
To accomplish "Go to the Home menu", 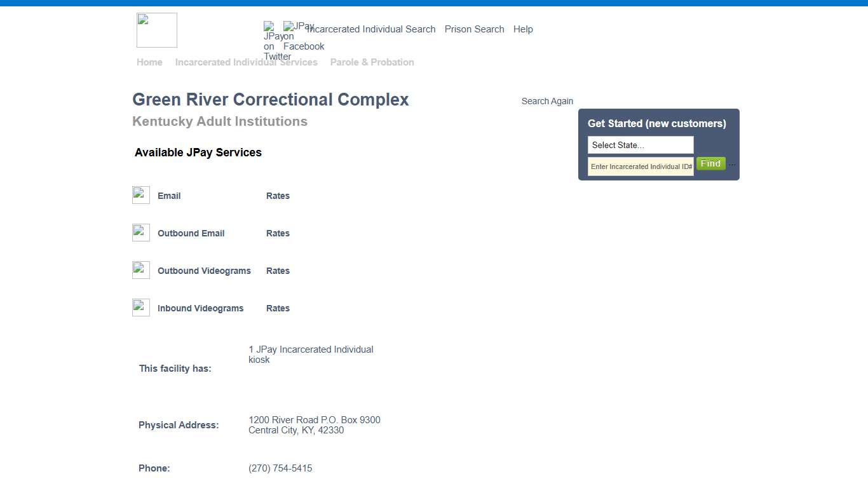I will [x=149, y=62].
